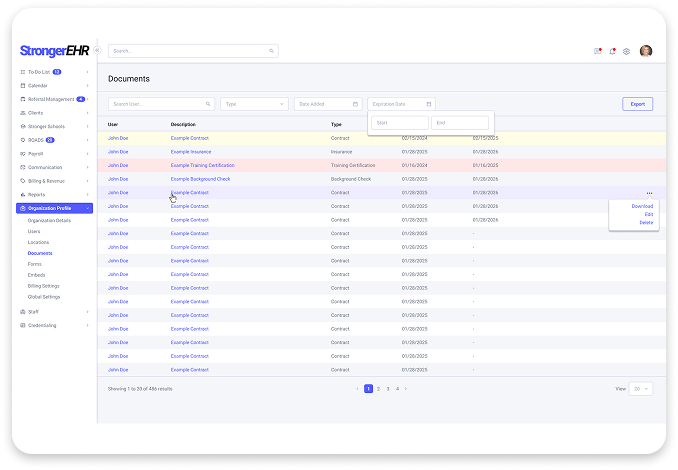Screen dimensions: 678x470
Task: Open the Example Training Certification document link
Action: [x=201, y=165]
